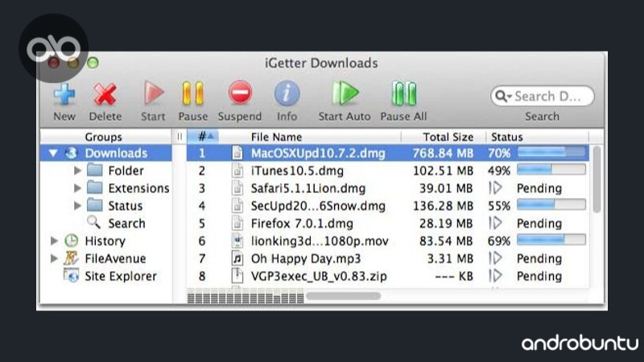Click the search magnifier dropdown in Search field

click(502, 97)
